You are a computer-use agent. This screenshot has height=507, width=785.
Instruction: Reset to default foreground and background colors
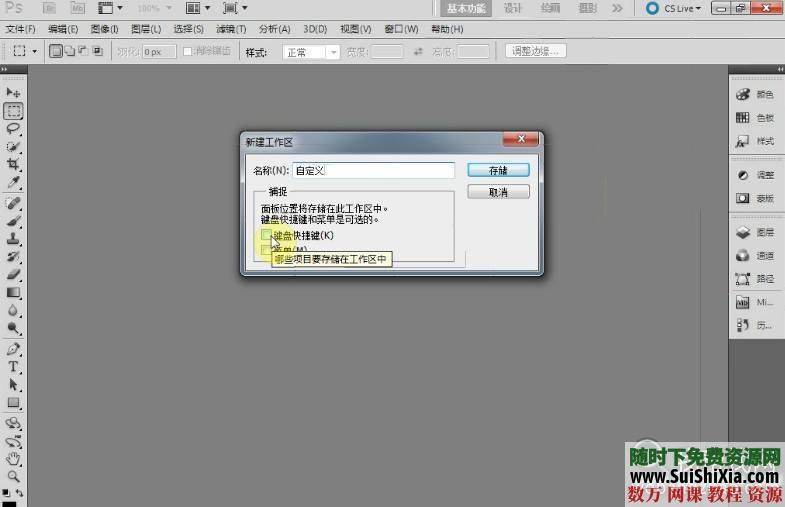pyautogui.click(x=6, y=493)
